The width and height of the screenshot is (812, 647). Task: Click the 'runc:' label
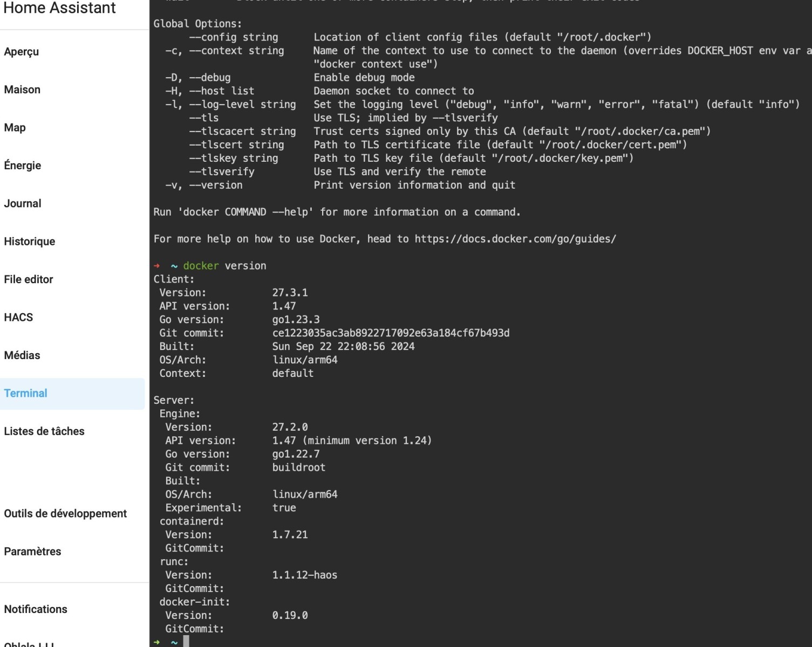[x=174, y=562]
